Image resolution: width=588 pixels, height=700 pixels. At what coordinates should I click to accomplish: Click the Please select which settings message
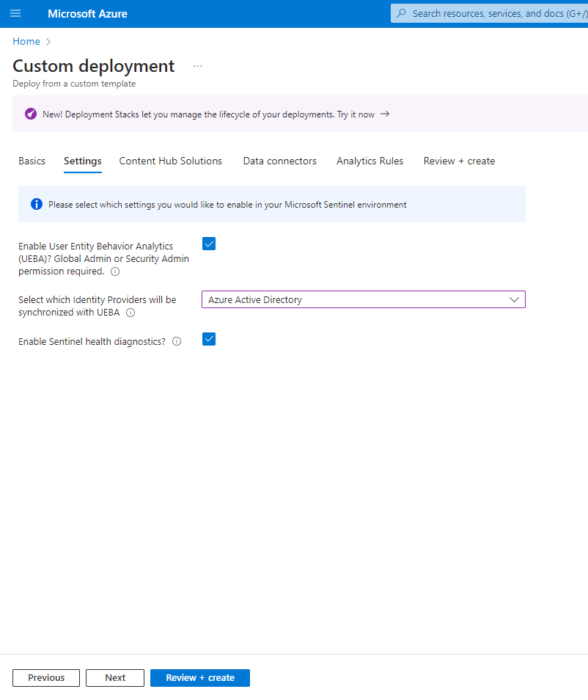227,205
